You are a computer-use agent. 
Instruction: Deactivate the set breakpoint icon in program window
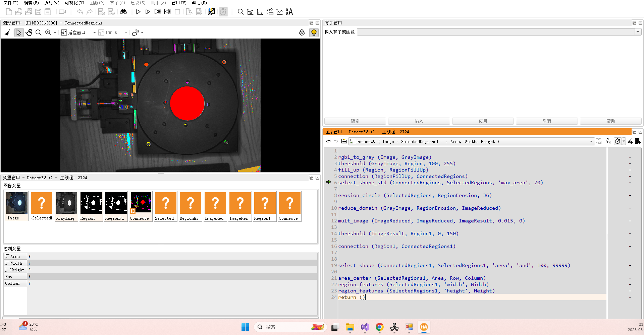pos(608,141)
